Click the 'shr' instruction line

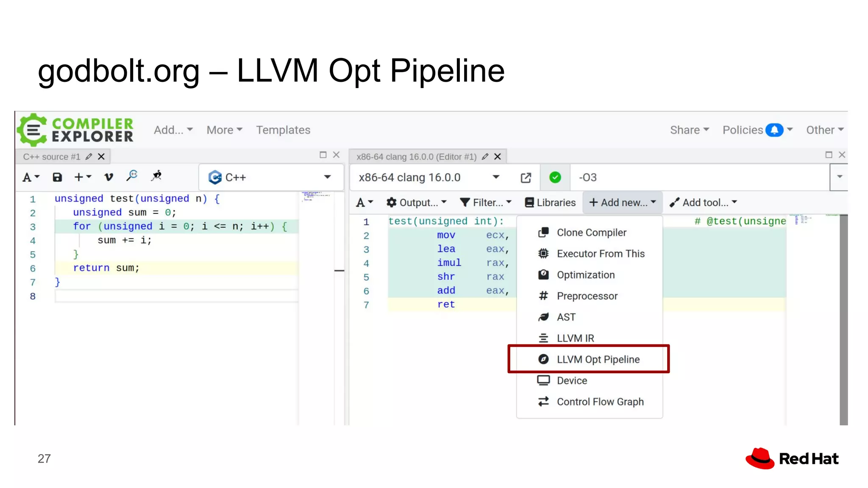pos(446,277)
